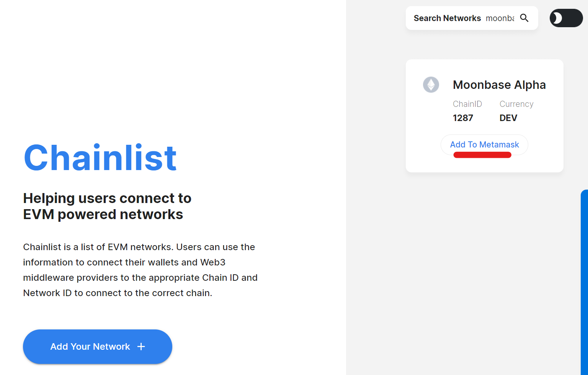Click the "Helping users connect" heading
This screenshot has height=375, width=588.
[x=107, y=198]
